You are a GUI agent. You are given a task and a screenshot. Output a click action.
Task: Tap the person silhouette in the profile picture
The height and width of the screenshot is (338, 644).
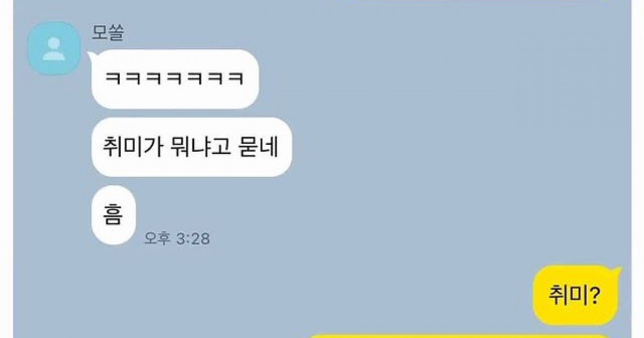54,48
